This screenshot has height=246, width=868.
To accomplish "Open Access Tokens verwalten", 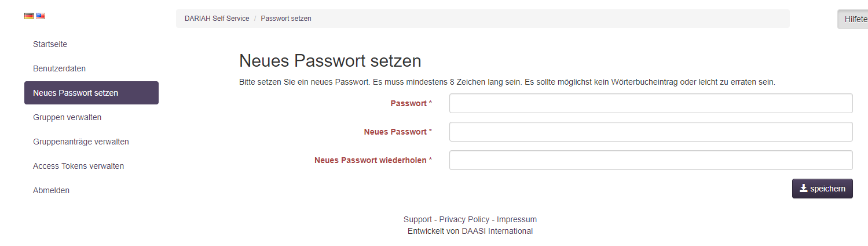I will pos(78,166).
